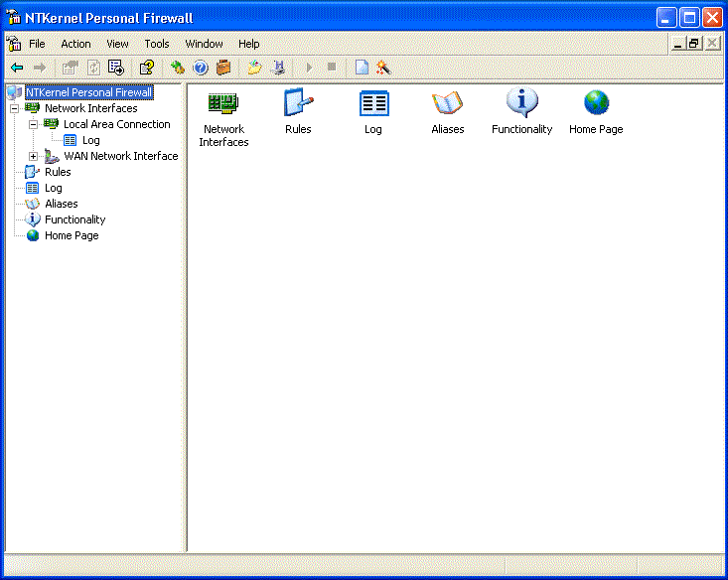Select Functionality in the left tree
Screen dimensions: 728x580
(x=75, y=219)
